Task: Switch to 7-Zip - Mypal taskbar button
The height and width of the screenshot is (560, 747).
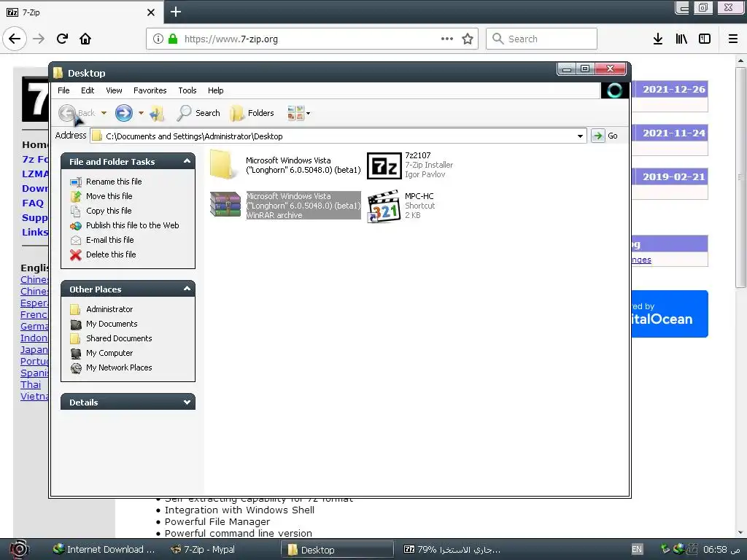Action: tap(203, 550)
